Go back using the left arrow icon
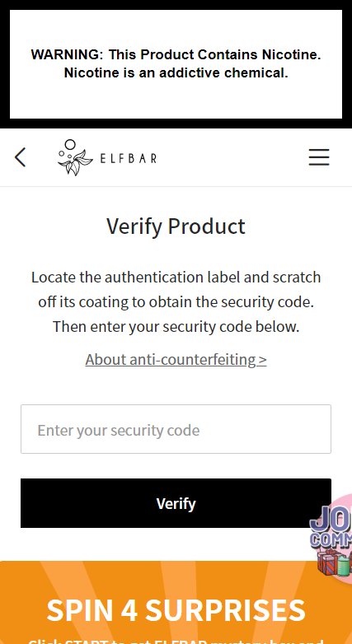The width and height of the screenshot is (352, 644). click(20, 157)
